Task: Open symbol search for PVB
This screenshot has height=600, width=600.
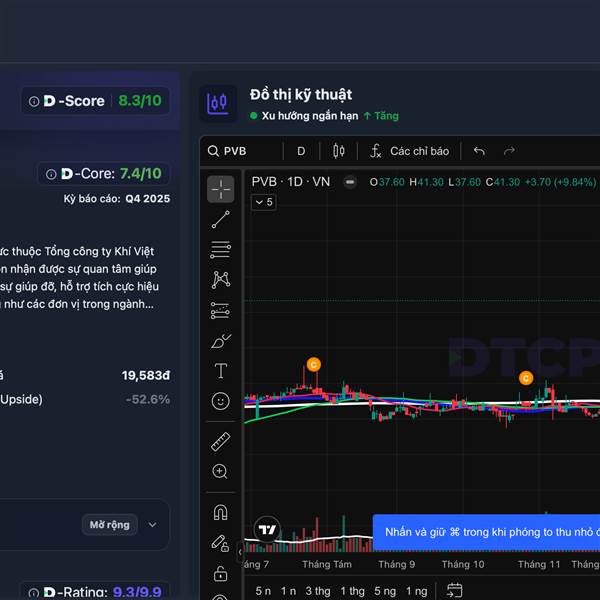Action: point(227,151)
